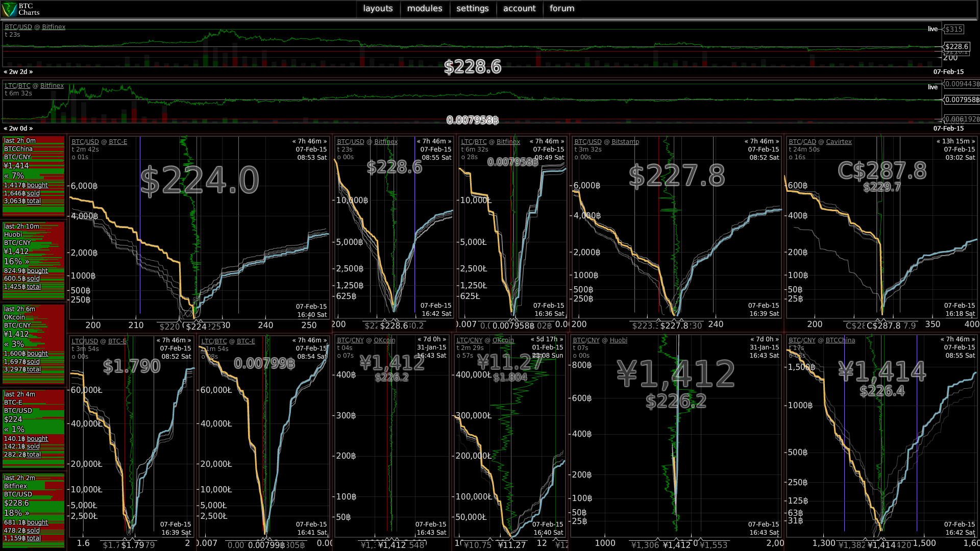Open the settings menu
The image size is (980, 551).
pyautogui.click(x=472, y=8)
